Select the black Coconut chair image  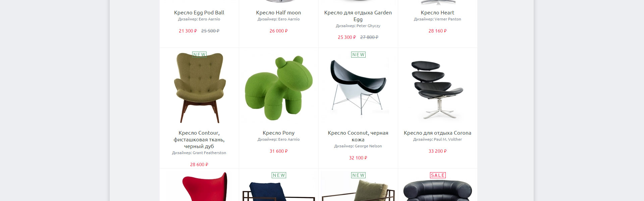[x=358, y=88]
